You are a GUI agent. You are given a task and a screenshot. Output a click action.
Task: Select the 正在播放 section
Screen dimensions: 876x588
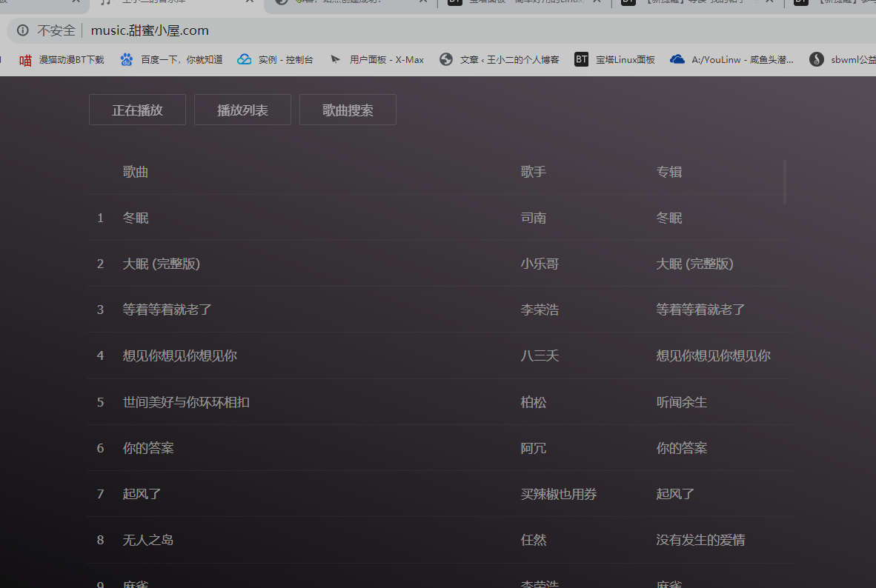pos(137,109)
